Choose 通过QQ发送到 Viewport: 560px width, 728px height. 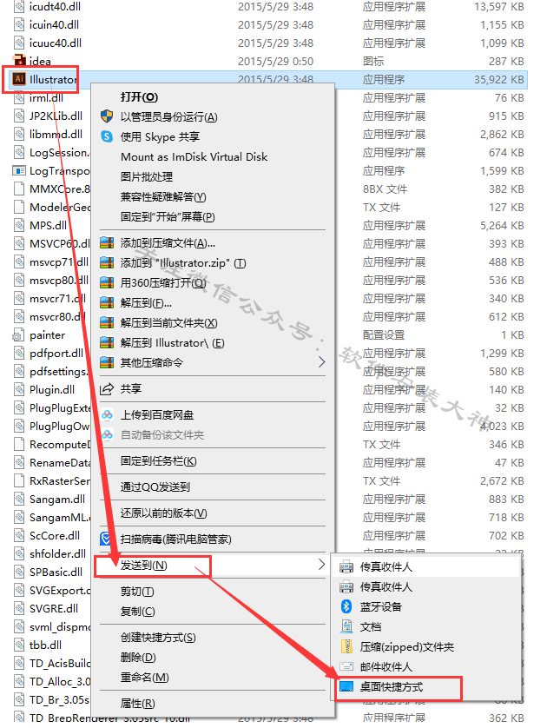pos(155,486)
